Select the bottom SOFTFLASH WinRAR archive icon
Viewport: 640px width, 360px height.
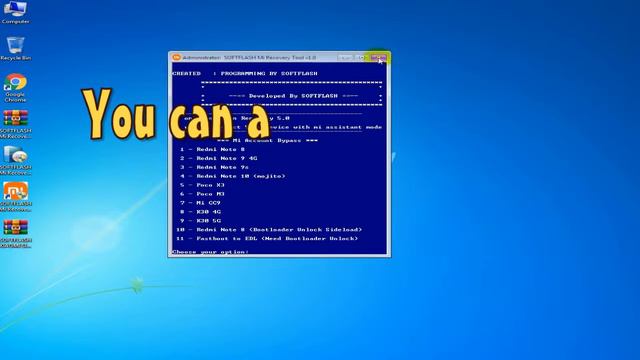coord(16,233)
